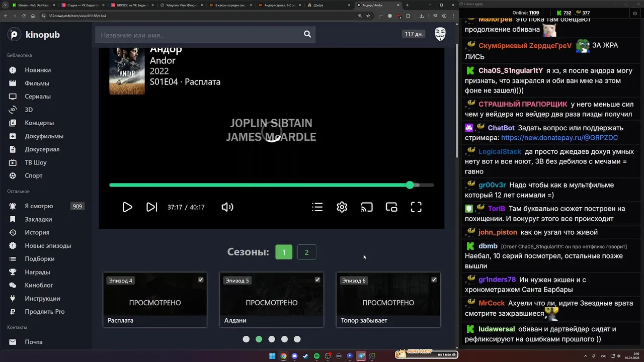Open Закладки bookmarks
The width and height of the screenshot is (644, 362).
pyautogui.click(x=38, y=219)
